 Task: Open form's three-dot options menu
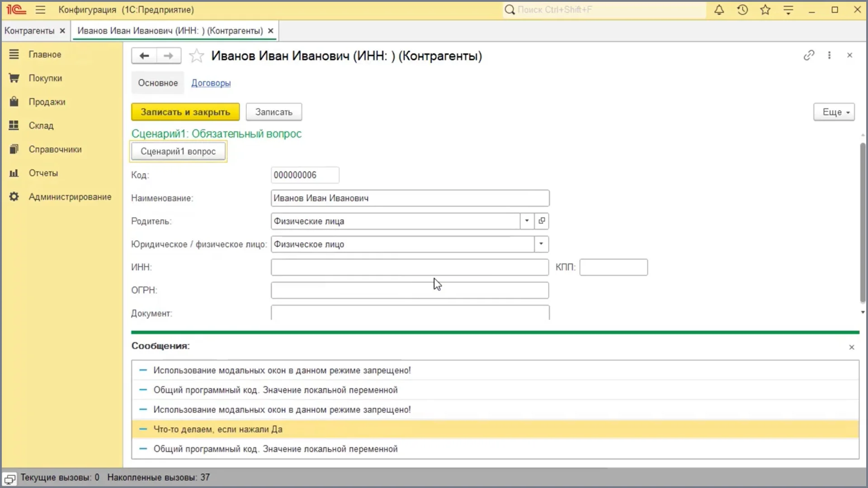click(829, 55)
